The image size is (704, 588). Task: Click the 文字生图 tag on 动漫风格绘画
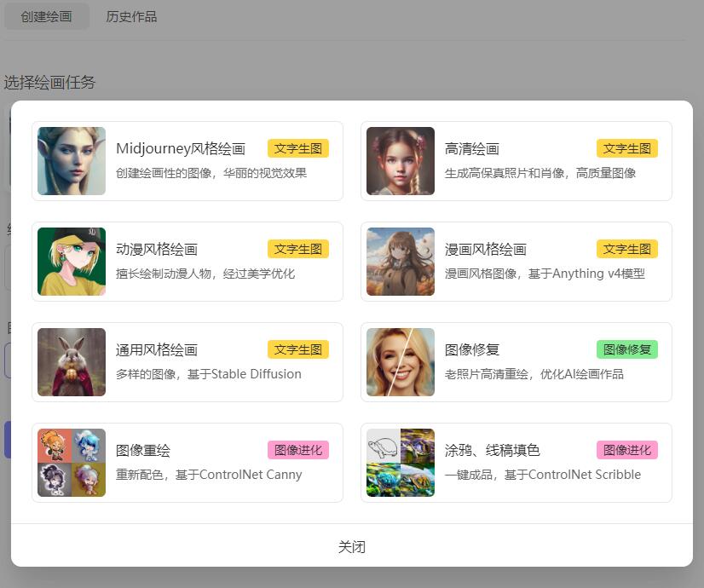point(297,250)
